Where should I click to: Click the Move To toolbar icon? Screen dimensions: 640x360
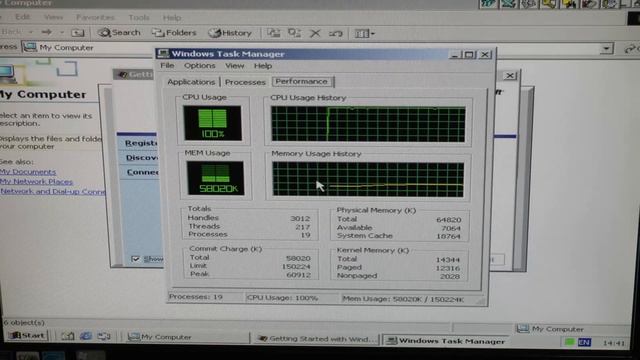(273, 33)
